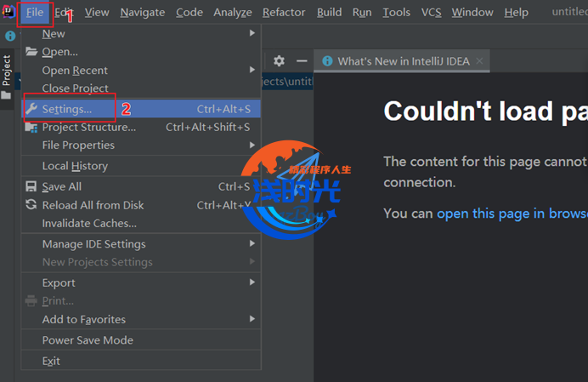Image resolution: width=588 pixels, height=382 pixels.
Task: Open the Project tool window sidebar tab
Action: (7, 71)
